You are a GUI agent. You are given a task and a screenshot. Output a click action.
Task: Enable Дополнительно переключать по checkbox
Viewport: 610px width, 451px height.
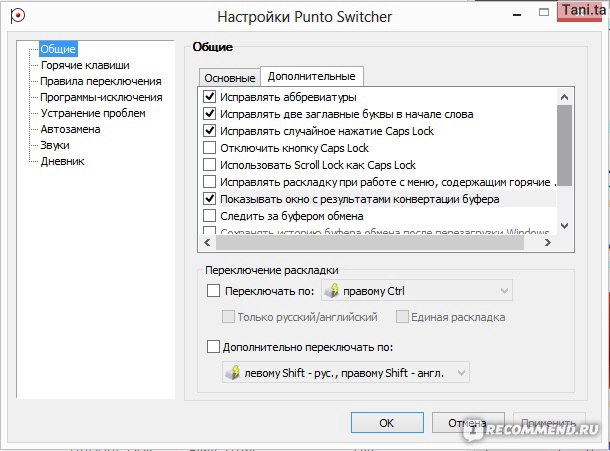(x=213, y=346)
